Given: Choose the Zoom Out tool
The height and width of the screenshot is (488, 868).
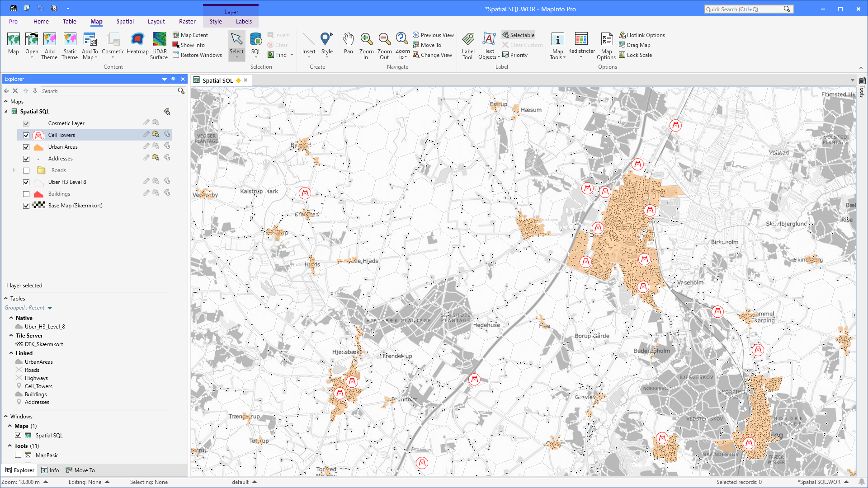Looking at the screenshot, I should [384, 39].
